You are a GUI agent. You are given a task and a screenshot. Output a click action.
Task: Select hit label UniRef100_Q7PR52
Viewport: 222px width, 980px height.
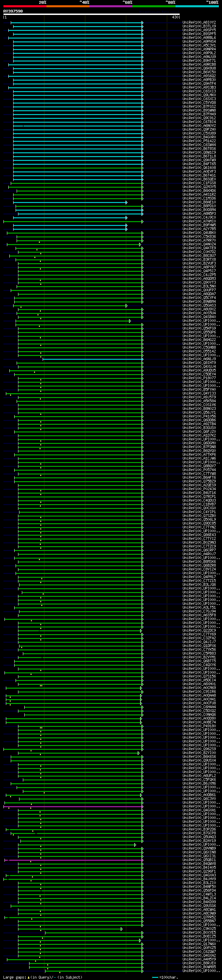click(199, 917)
